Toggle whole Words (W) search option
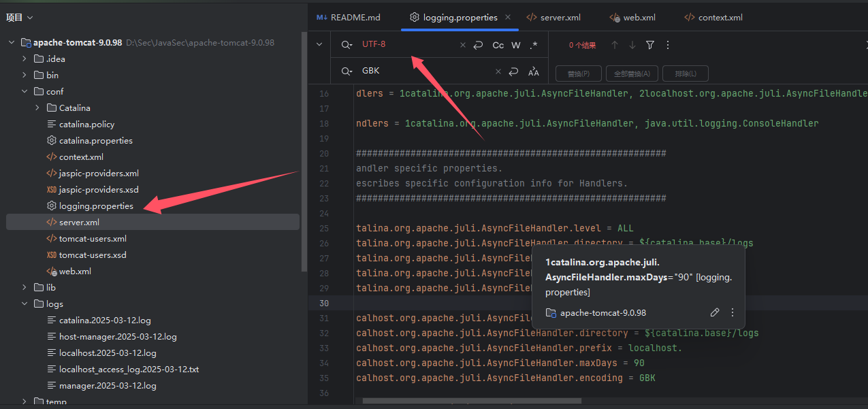This screenshot has height=409, width=868. click(x=516, y=45)
